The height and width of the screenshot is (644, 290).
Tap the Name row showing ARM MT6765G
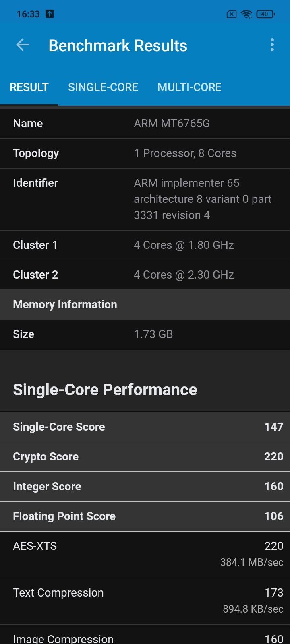click(x=145, y=124)
